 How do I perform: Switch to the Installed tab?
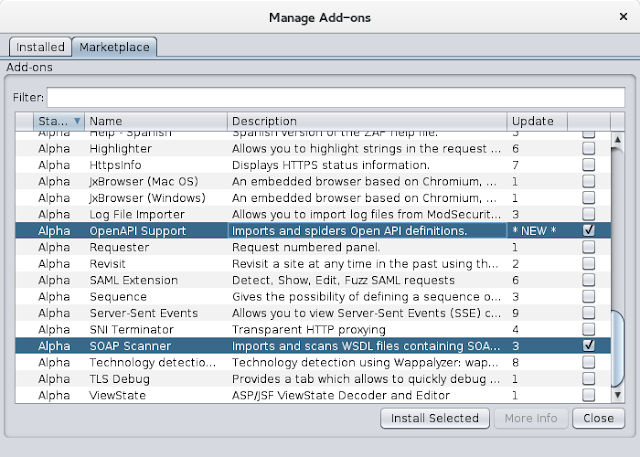(40, 47)
